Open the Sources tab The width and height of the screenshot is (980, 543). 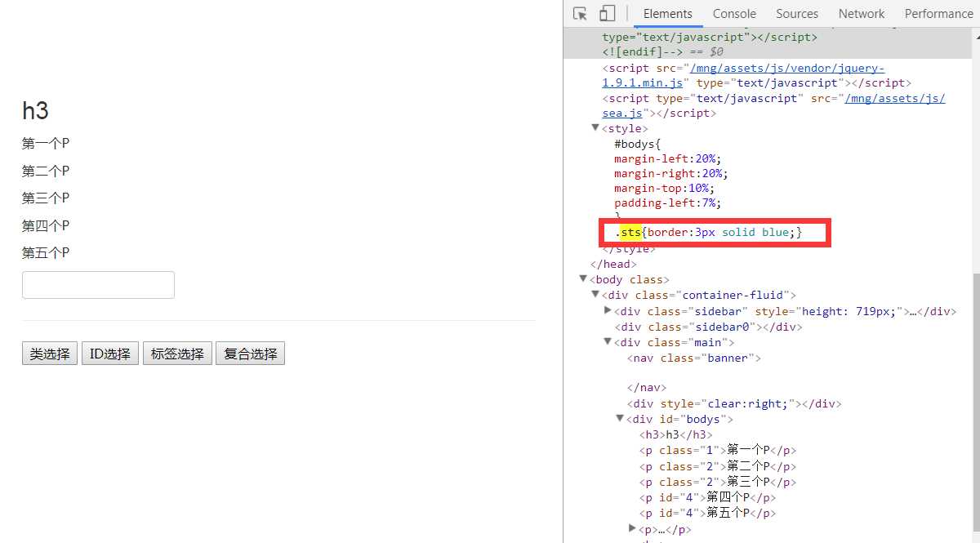click(x=797, y=14)
